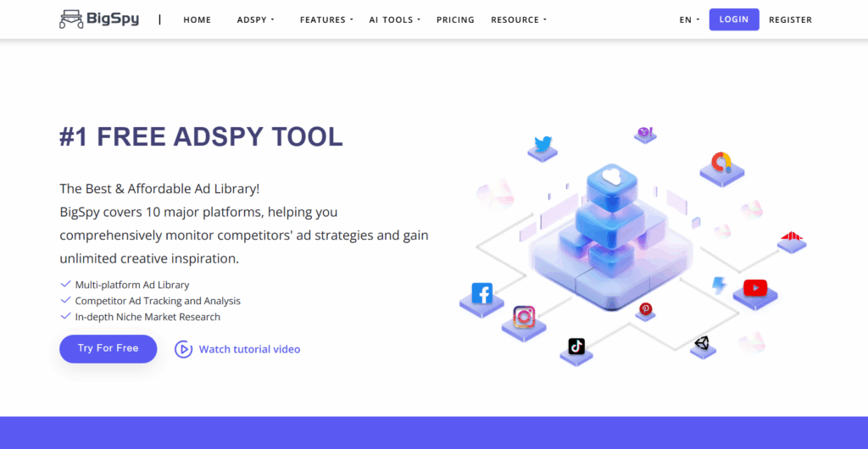Open the PRICING page

[x=455, y=19]
